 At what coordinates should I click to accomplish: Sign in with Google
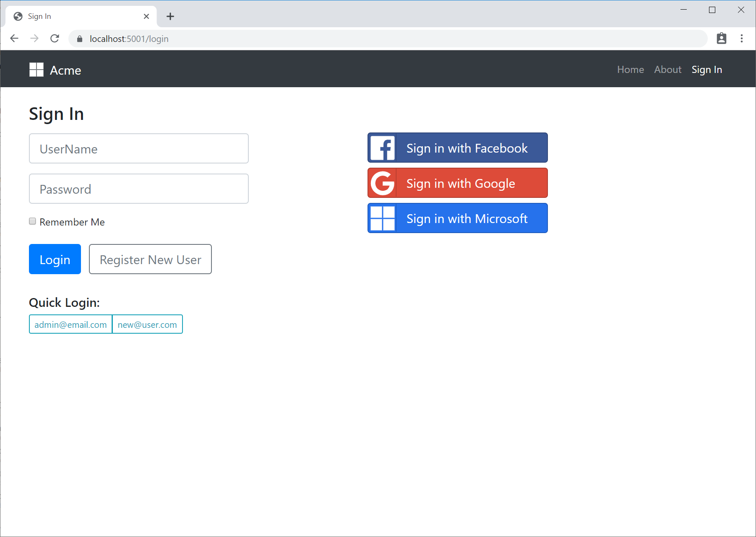458,183
